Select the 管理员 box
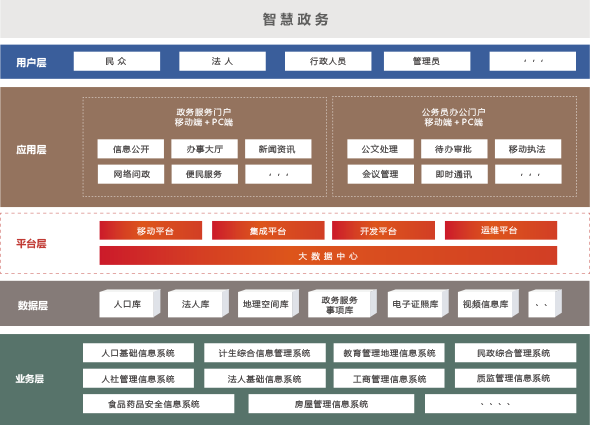The width and height of the screenshot is (590, 425). [427, 61]
